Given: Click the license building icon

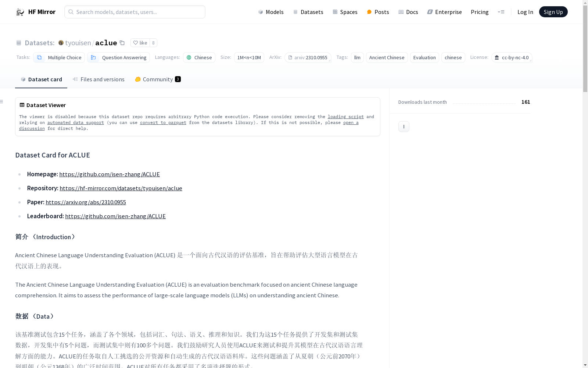Looking at the screenshot, I should point(497,57).
